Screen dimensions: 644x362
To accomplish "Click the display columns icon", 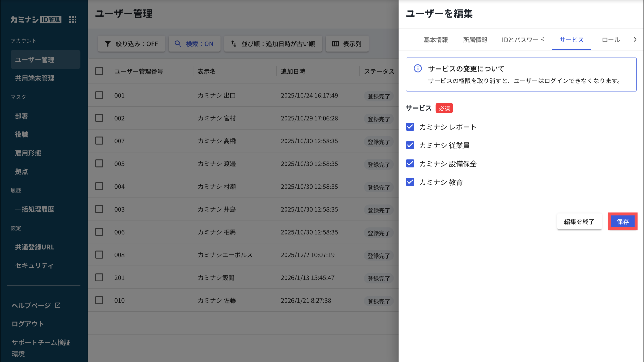I will coord(335,44).
